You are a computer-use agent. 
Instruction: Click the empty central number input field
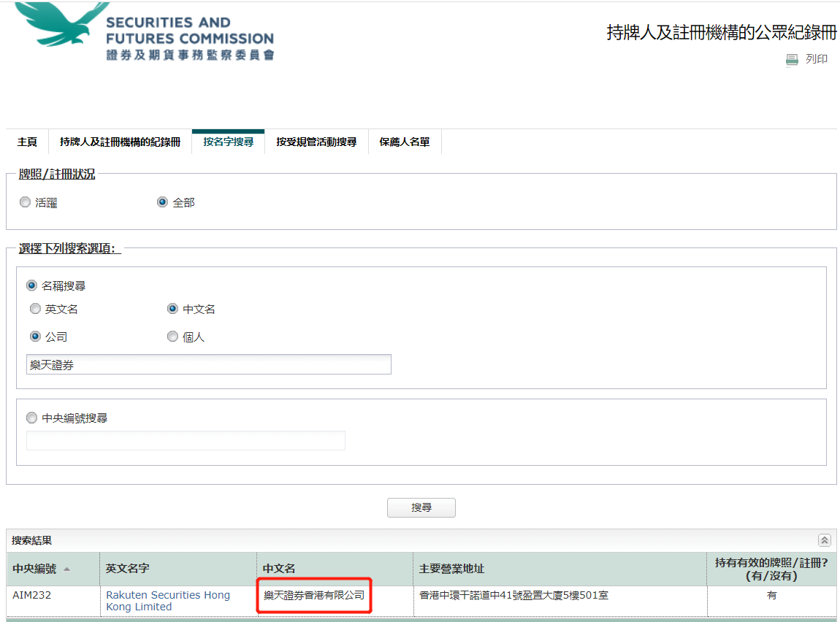coord(186,440)
